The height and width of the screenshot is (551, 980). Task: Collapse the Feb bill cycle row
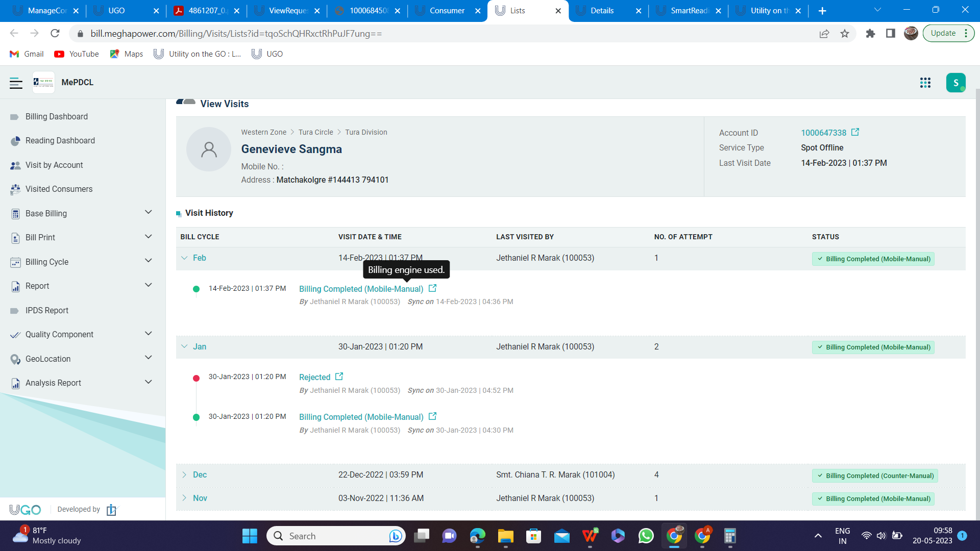point(184,258)
